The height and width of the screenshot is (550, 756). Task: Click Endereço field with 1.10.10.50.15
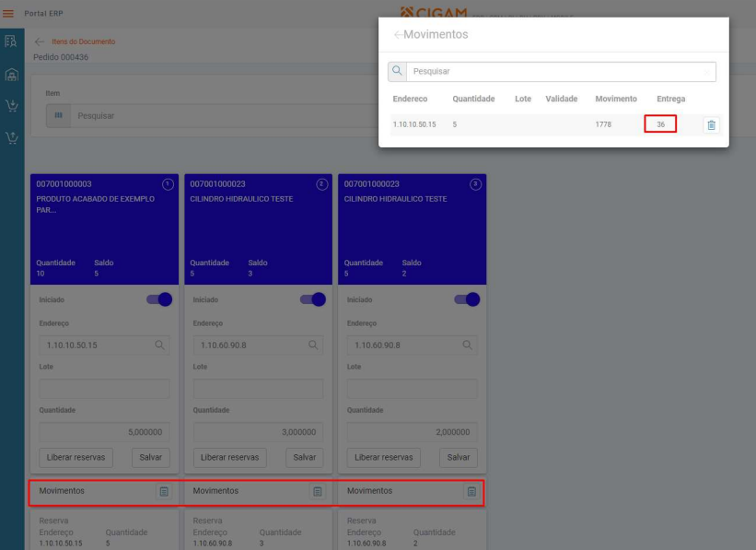coord(104,345)
